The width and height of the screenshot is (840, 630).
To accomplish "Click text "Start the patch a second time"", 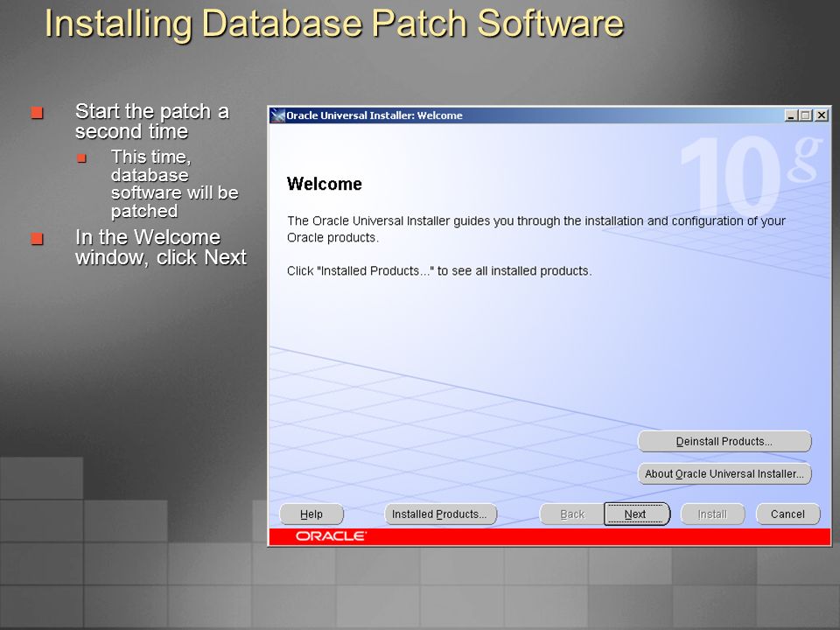I will tap(152, 121).
